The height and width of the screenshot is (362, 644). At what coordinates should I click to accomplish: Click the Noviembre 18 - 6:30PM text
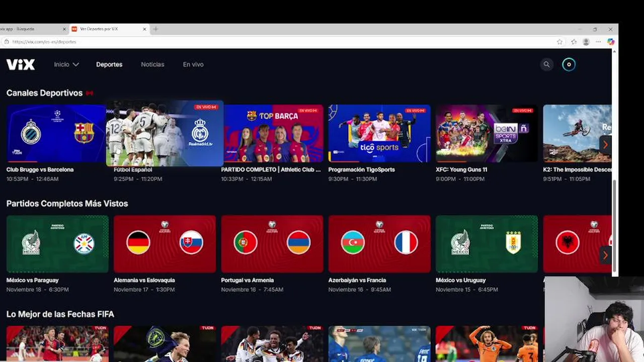(x=38, y=290)
